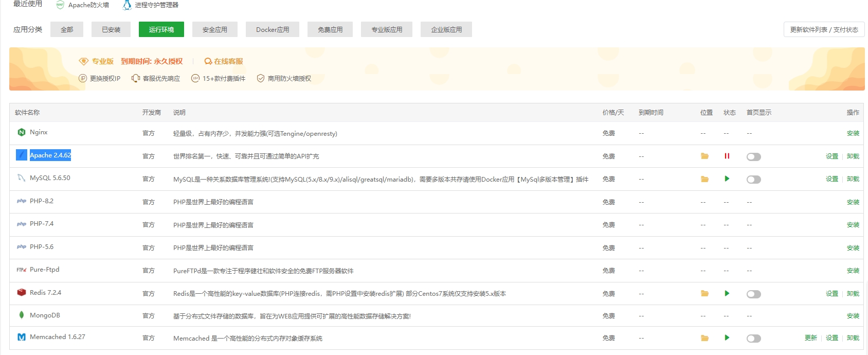Viewport: 868px width, 355px height.
Task: Click the Redis red cube icon
Action: [22, 292]
